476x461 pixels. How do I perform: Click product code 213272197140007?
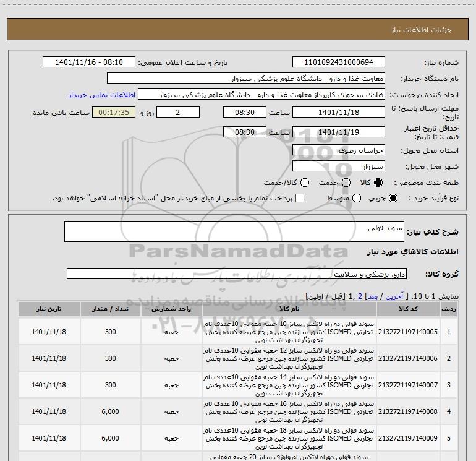pyautogui.click(x=408, y=385)
